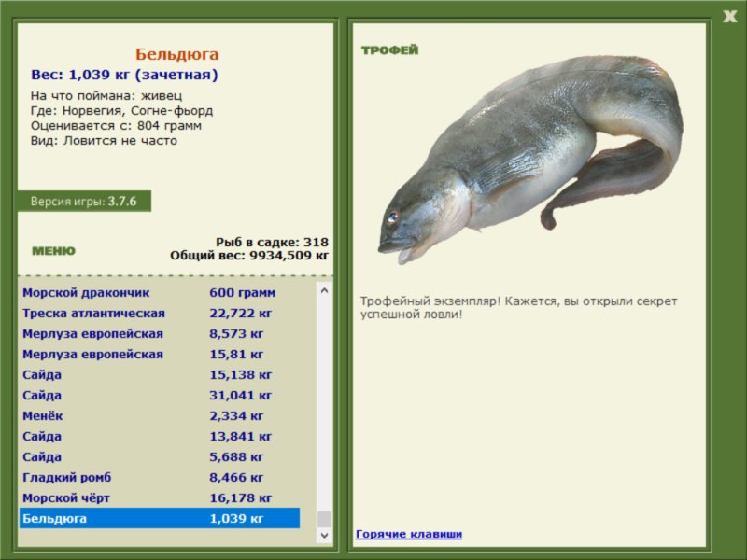
Task: Click the down arrow of fish list scrollbar
Action: tap(324, 535)
